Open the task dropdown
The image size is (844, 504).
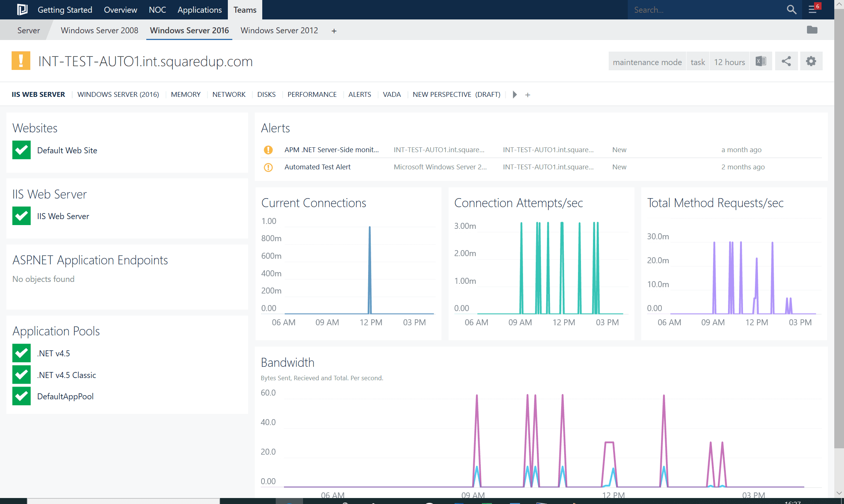pos(697,62)
